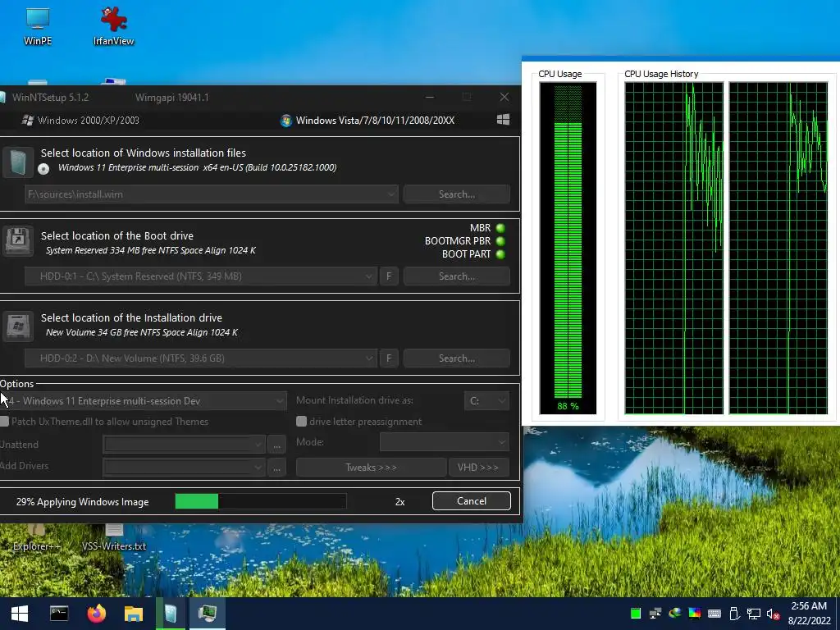This screenshot has width=840, height=630.
Task: Click Search for installation files location
Action: tap(456, 194)
